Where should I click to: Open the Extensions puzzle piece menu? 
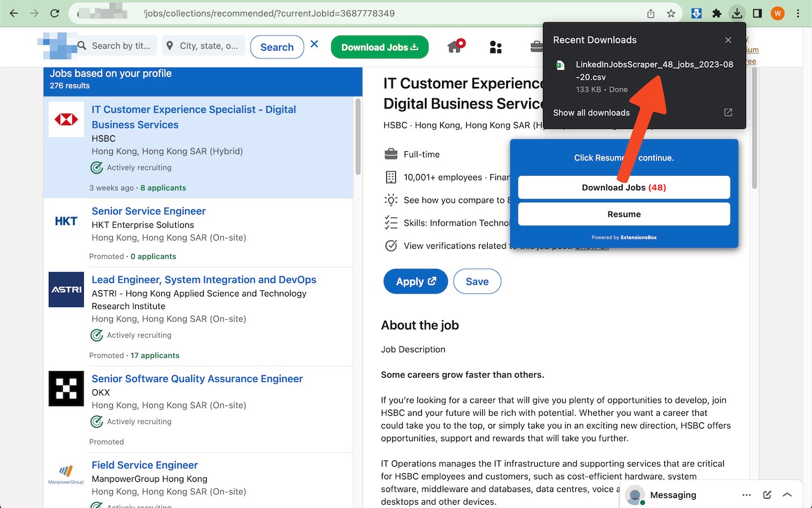pyautogui.click(x=717, y=13)
